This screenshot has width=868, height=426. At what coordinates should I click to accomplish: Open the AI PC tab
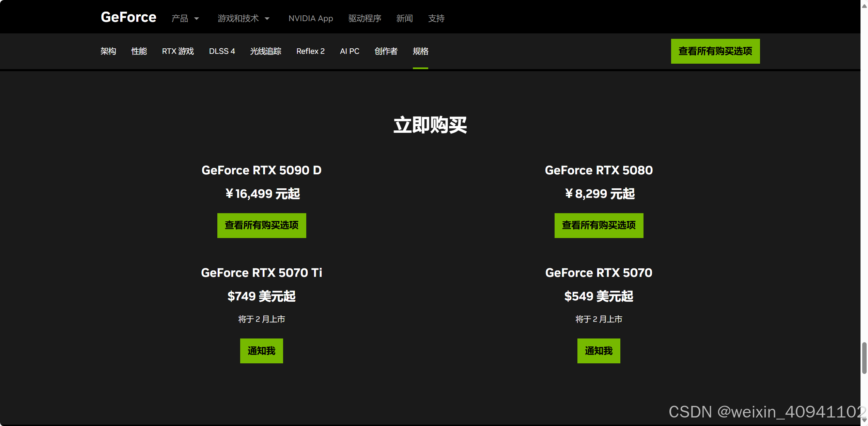click(x=350, y=51)
